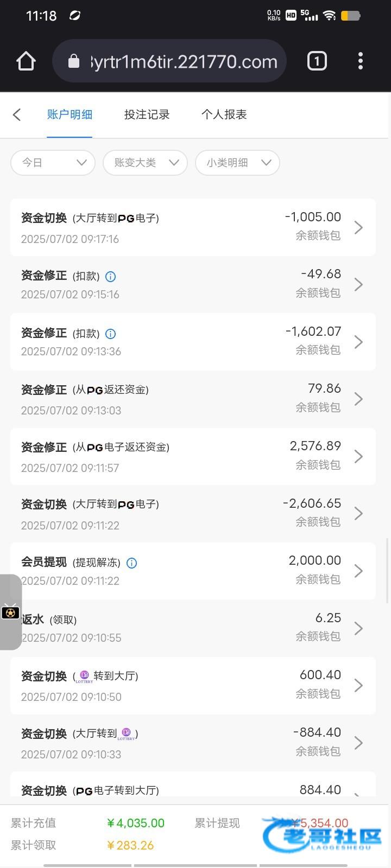Tap the browser URL address field

184,61
